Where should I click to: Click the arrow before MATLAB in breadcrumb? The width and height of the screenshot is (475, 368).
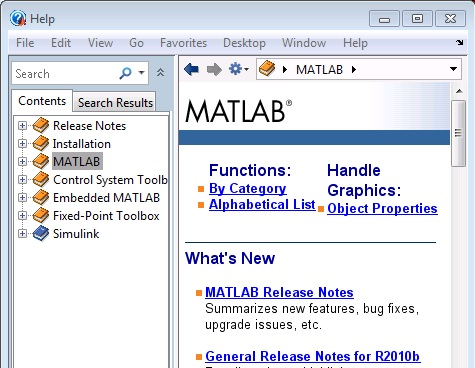pyautogui.click(x=285, y=69)
